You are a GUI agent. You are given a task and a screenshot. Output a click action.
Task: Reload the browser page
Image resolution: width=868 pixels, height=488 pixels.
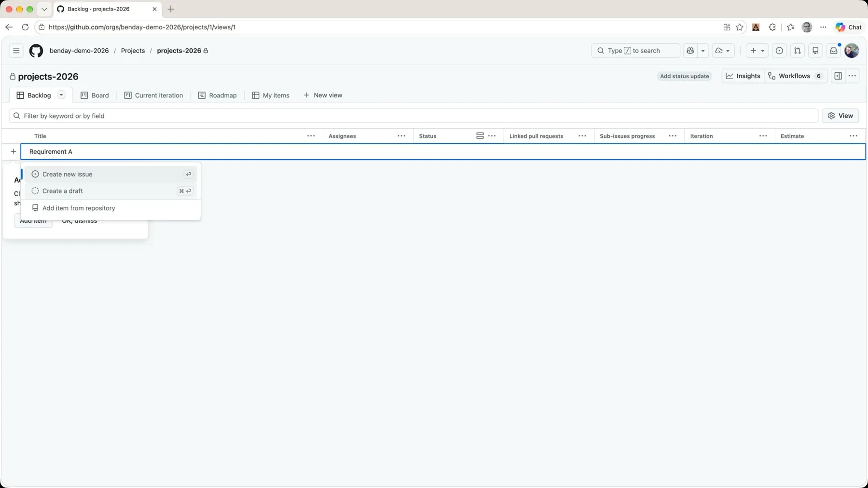tap(25, 27)
